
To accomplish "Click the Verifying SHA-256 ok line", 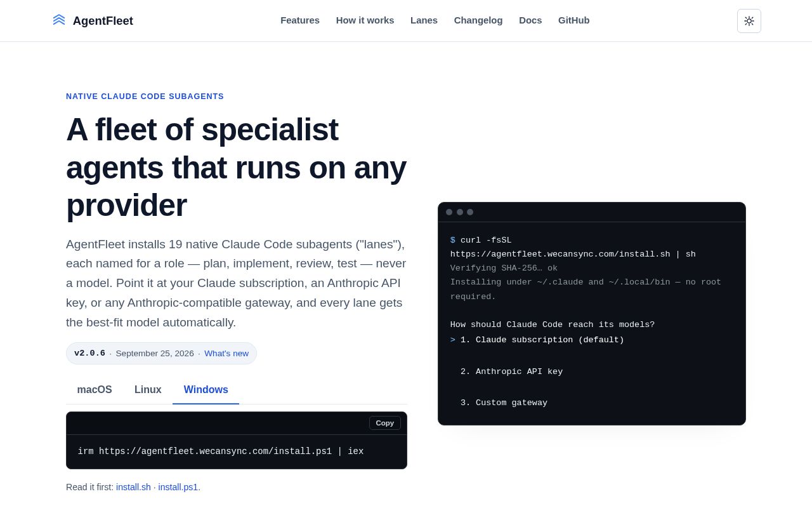I will 504,268.
